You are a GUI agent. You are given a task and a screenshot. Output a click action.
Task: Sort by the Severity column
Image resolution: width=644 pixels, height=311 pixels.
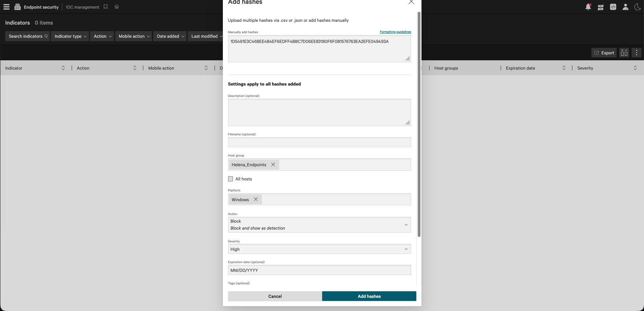coord(635,68)
